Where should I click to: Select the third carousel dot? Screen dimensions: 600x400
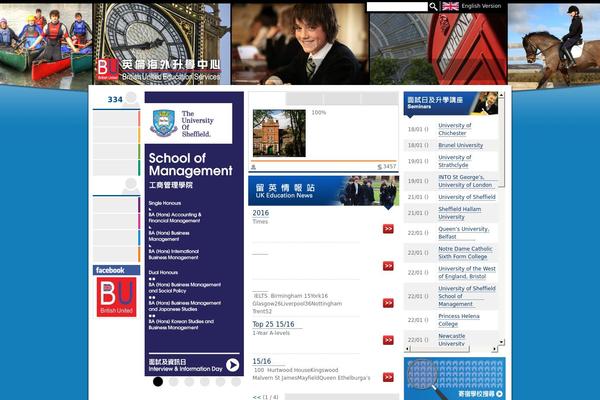[x=189, y=382]
